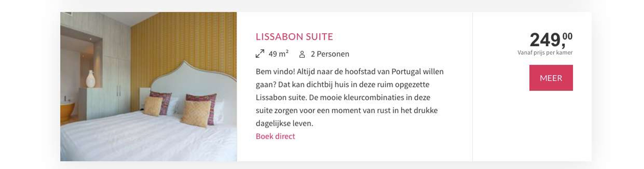Open the Boek direct link
The width and height of the screenshot is (644, 169).
coord(275,136)
